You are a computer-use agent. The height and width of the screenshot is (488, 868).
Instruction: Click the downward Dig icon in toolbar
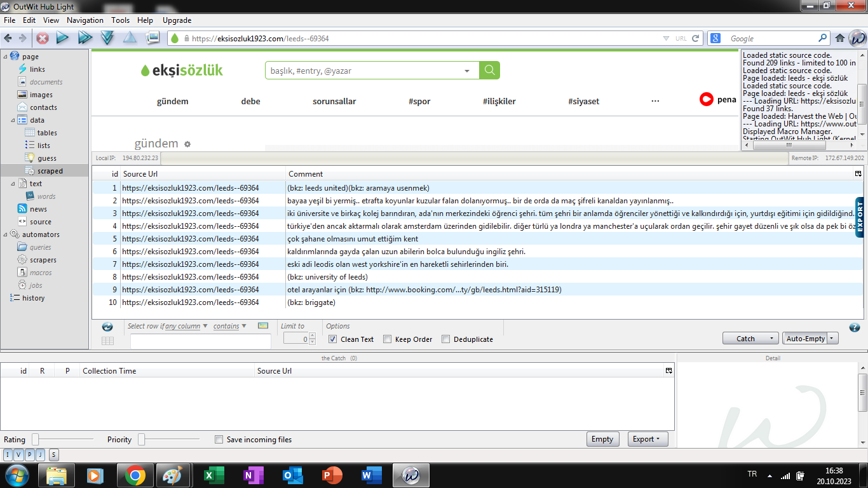point(107,38)
